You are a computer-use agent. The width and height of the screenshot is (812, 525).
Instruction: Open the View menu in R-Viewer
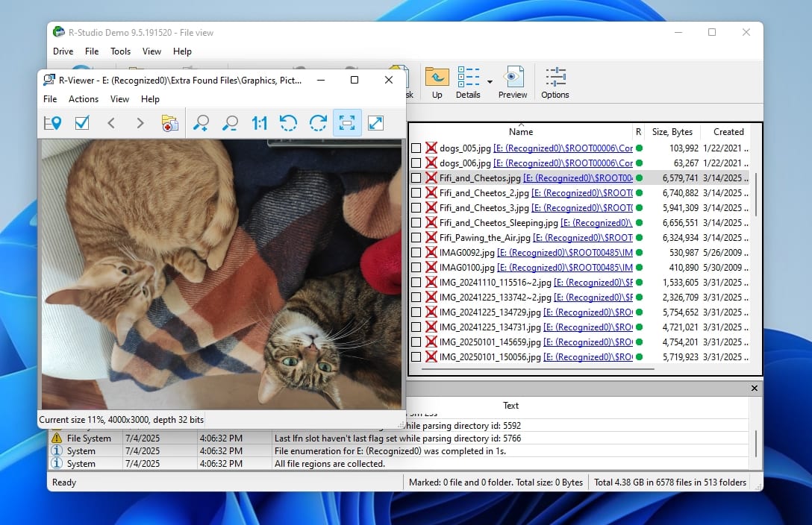pos(119,98)
